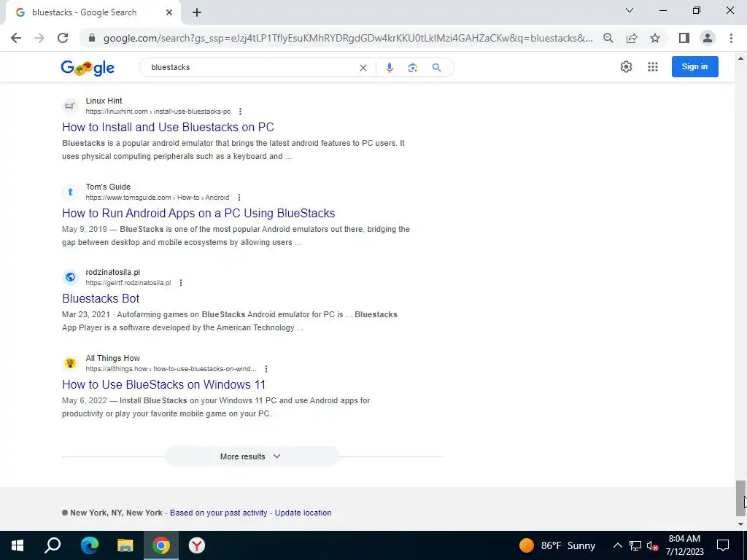
Task: Click the allthings.how URL breadcrumb
Action: 171,368
